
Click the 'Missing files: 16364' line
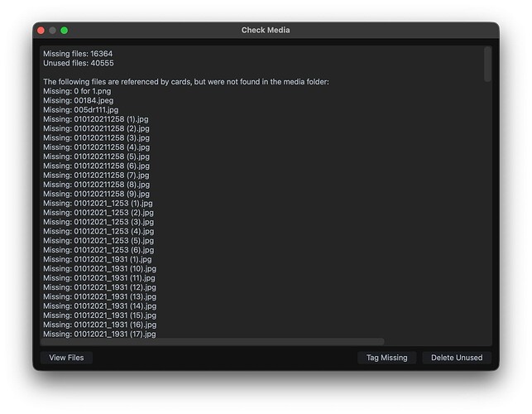point(78,54)
